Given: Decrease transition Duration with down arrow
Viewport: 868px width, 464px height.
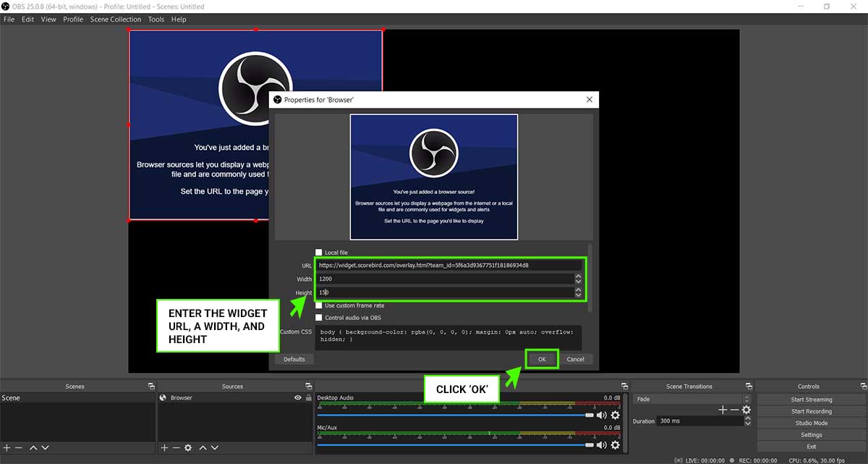Looking at the screenshot, I should (x=749, y=423).
